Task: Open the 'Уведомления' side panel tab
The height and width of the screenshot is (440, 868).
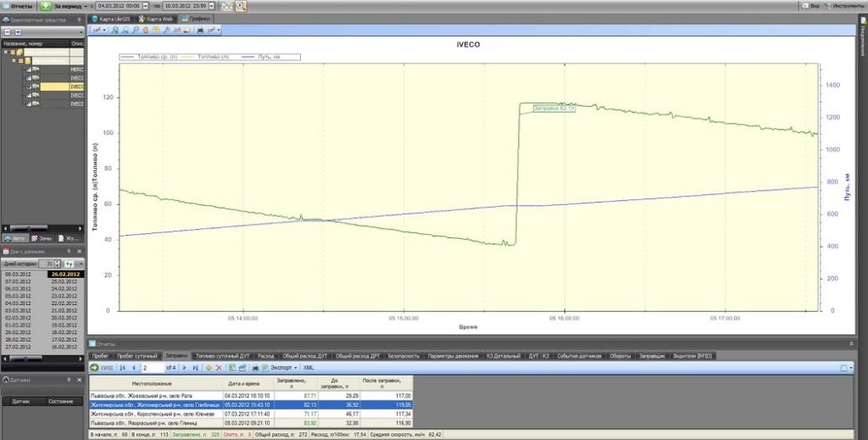Action: 863,37
